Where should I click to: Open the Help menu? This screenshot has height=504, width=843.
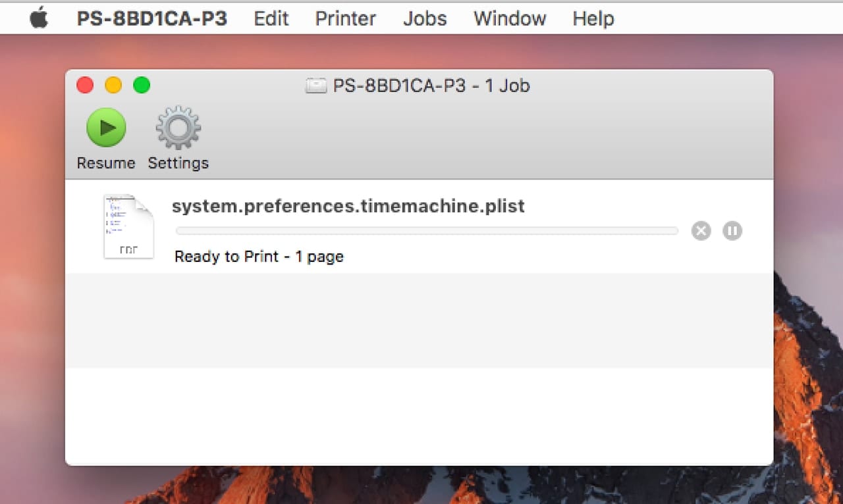coord(593,18)
